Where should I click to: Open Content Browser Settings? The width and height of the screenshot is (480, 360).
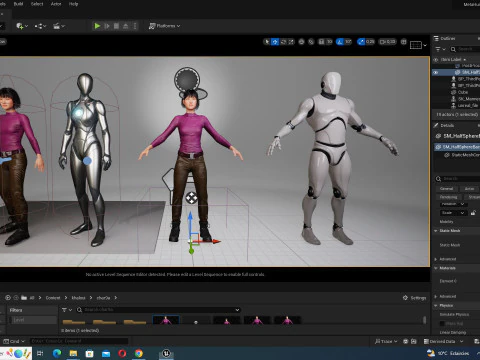pos(414,298)
